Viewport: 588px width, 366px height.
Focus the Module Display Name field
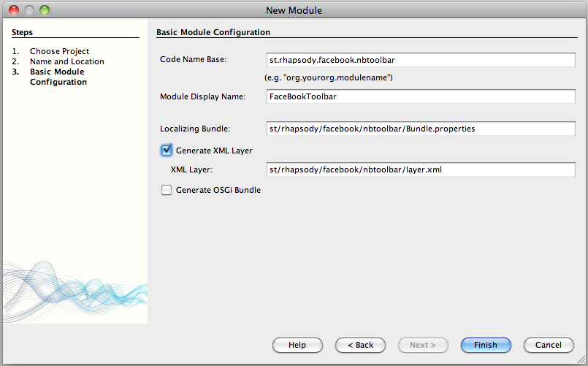click(x=422, y=96)
